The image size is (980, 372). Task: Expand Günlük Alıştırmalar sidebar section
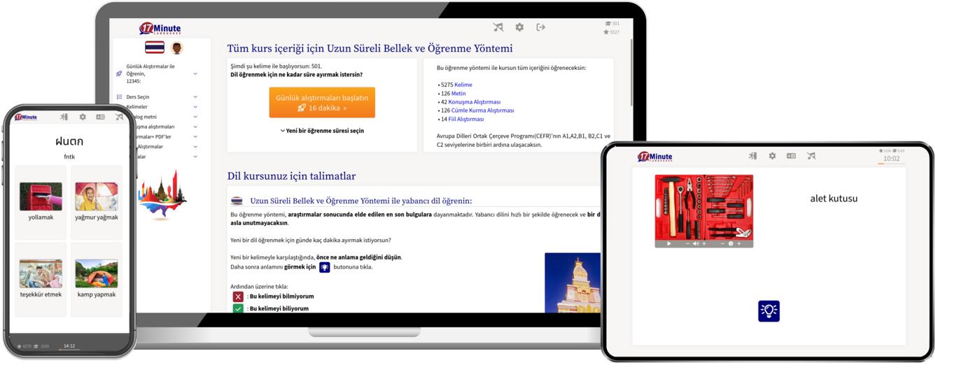[195, 73]
